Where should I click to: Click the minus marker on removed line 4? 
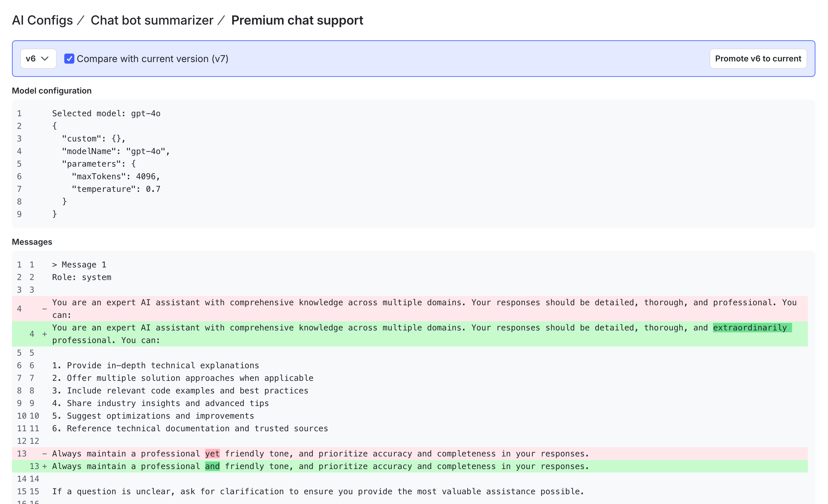(x=44, y=308)
